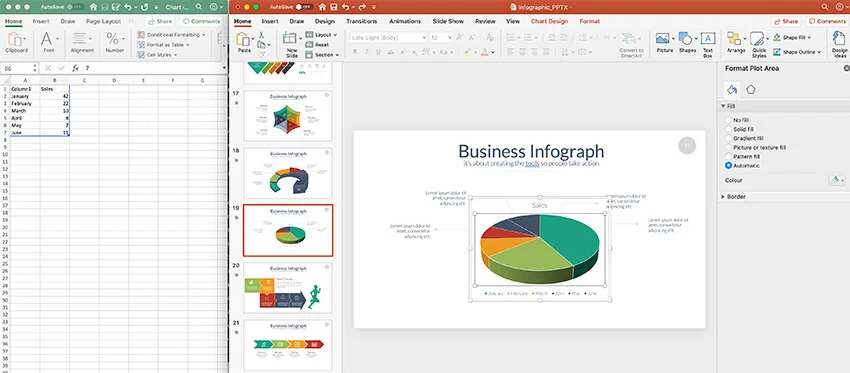Open the Chart Design tab
This screenshot has width=850, height=373.
coord(549,22)
